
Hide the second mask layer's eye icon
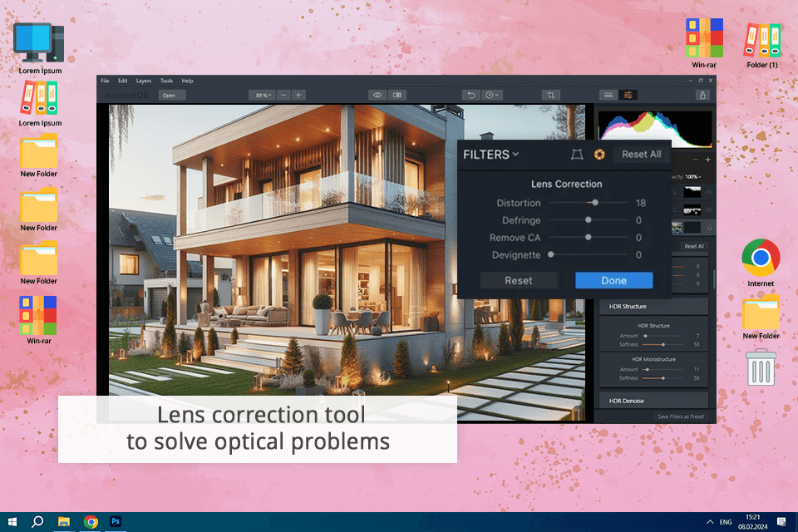coord(708,209)
